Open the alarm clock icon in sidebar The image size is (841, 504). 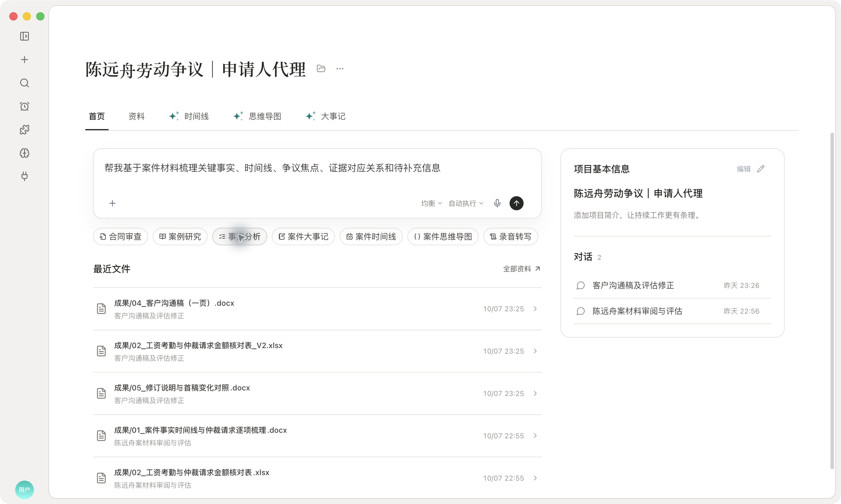tap(25, 106)
